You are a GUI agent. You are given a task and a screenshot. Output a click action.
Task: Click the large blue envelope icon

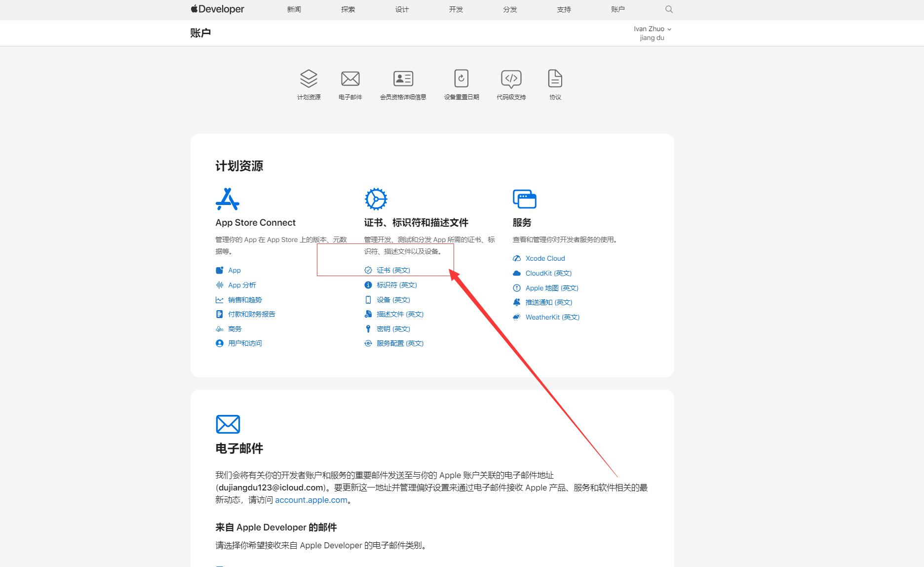(x=228, y=424)
